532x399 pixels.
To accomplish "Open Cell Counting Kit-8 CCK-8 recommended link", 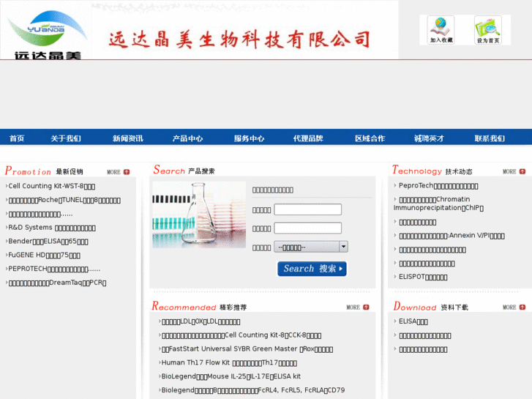I will tap(241, 335).
